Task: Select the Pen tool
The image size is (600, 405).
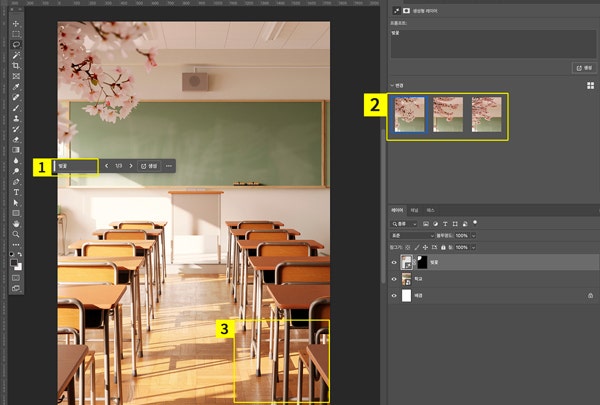Action: (x=16, y=181)
